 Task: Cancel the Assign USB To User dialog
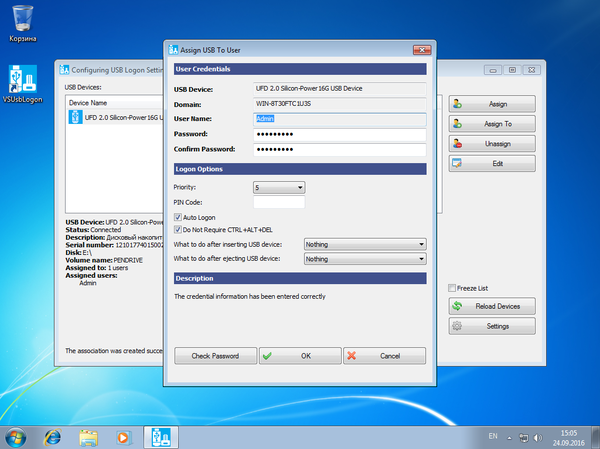[x=384, y=355]
